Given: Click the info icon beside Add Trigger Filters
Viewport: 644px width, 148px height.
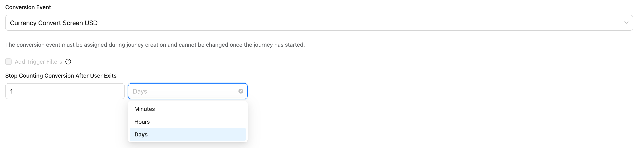Looking at the screenshot, I should click(68, 62).
